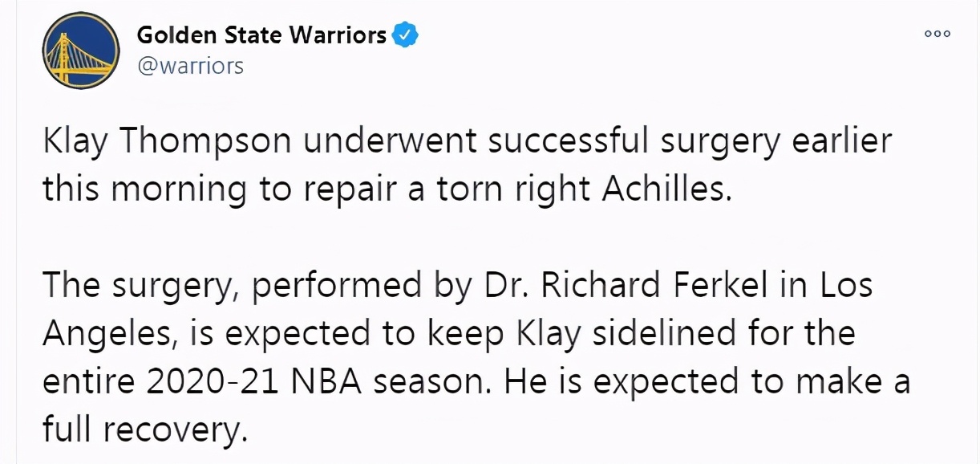The height and width of the screenshot is (464, 980).
Task: Open the Golden State Warriors profile name
Action: tap(262, 35)
